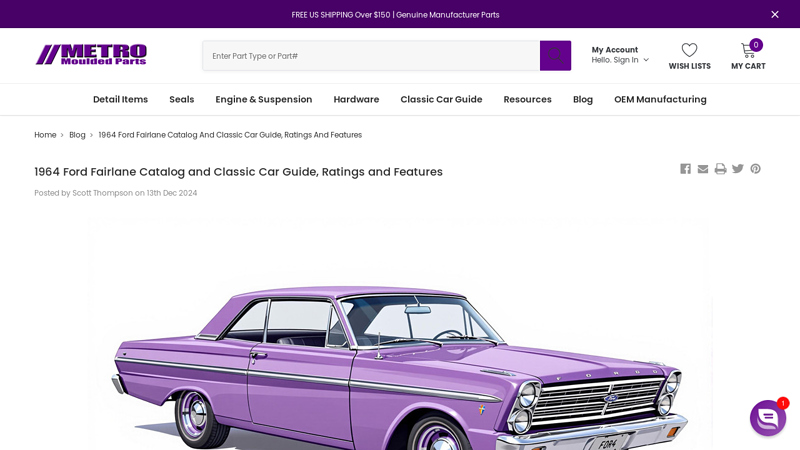The height and width of the screenshot is (450, 800).
Task: Print the article using the printer icon
Action: tap(720, 169)
